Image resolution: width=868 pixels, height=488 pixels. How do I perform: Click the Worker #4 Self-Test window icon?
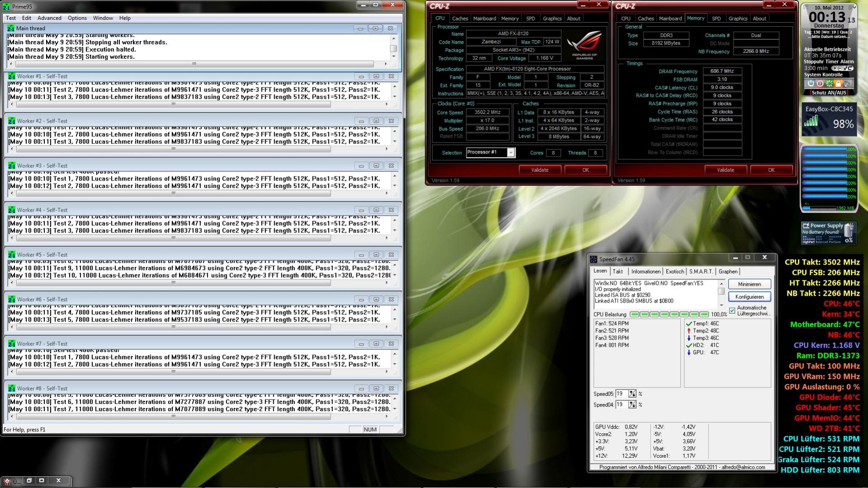(x=12, y=210)
